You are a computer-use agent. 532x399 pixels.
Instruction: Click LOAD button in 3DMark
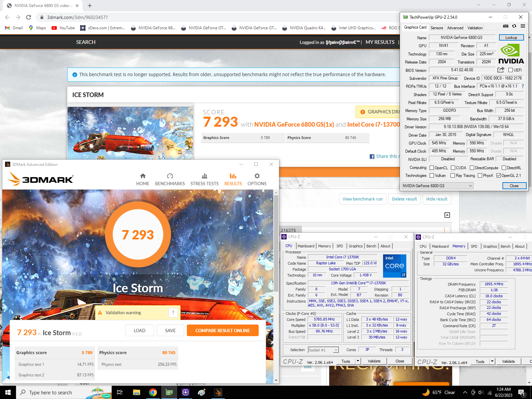(x=139, y=331)
